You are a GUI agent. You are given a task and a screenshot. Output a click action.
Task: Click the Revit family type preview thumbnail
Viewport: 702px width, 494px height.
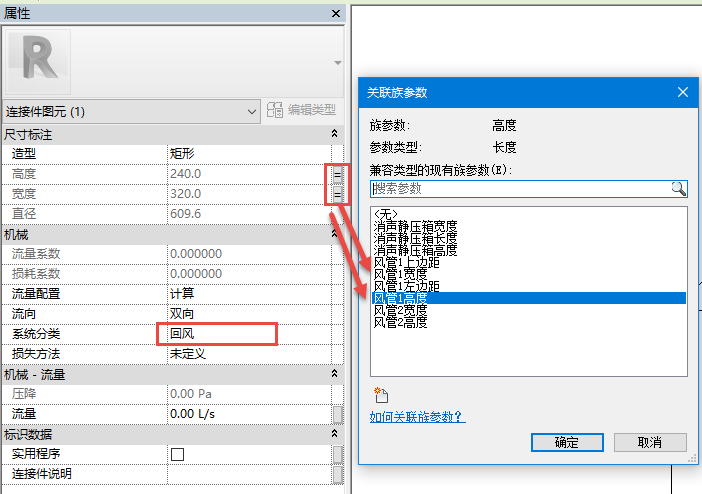38,62
